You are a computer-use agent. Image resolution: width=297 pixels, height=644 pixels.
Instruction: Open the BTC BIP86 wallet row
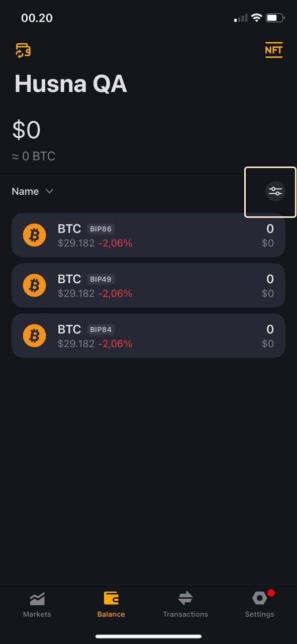coord(148,235)
